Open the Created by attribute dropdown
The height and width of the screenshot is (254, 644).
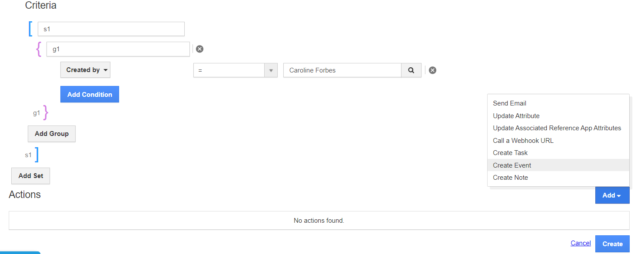click(x=85, y=70)
